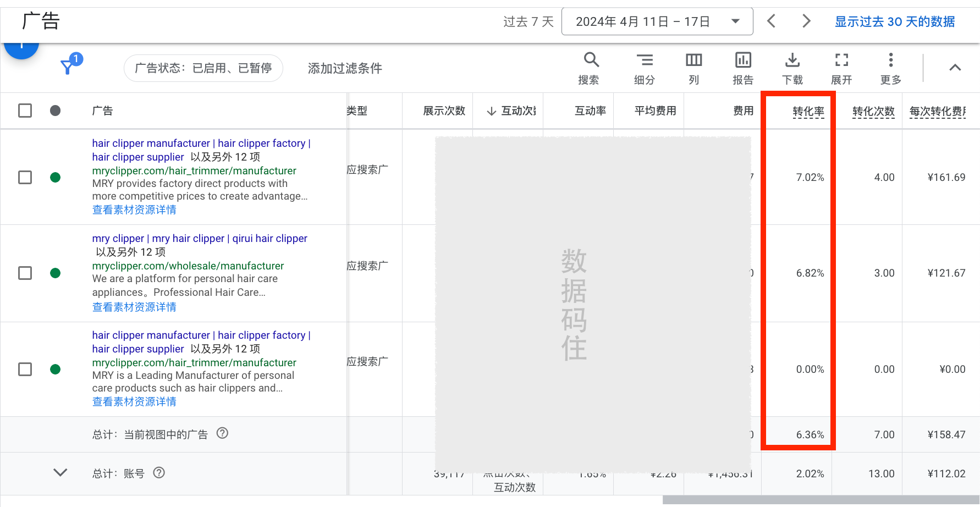Collapse the table with upward chevron
Viewport: 980px width, 507px height.
(x=955, y=67)
